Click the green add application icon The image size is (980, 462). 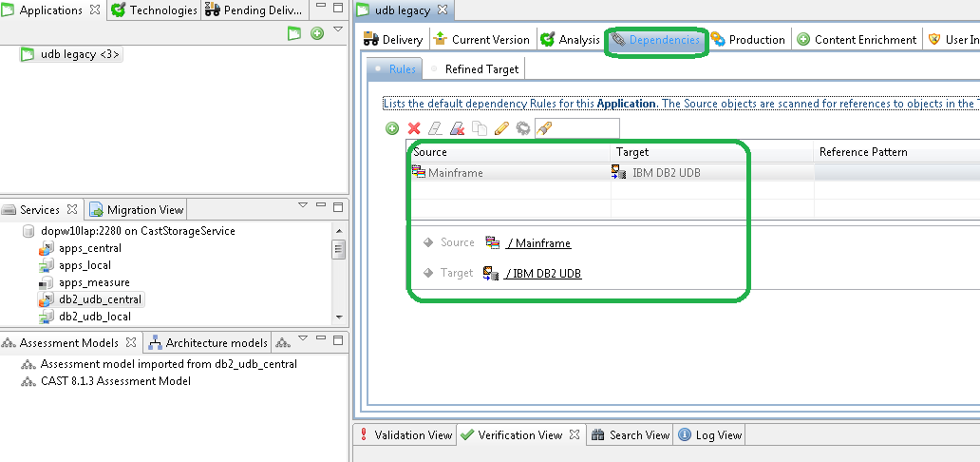pos(317,33)
